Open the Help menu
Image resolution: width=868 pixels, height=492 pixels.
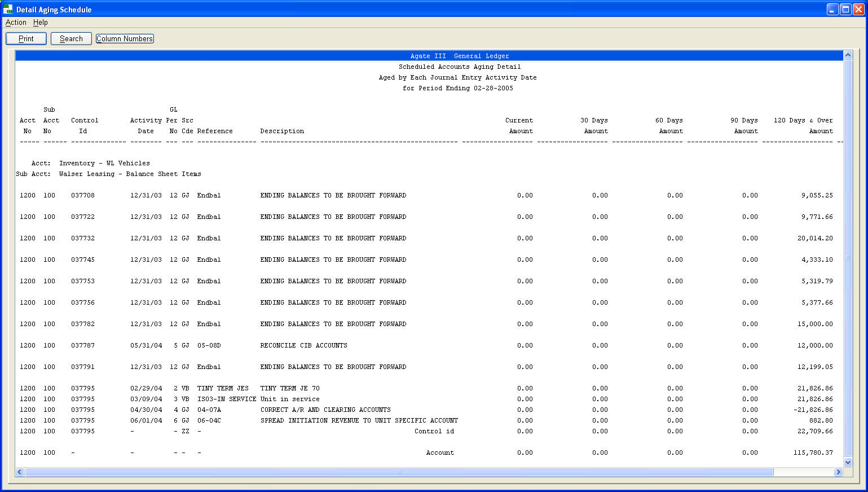40,23
